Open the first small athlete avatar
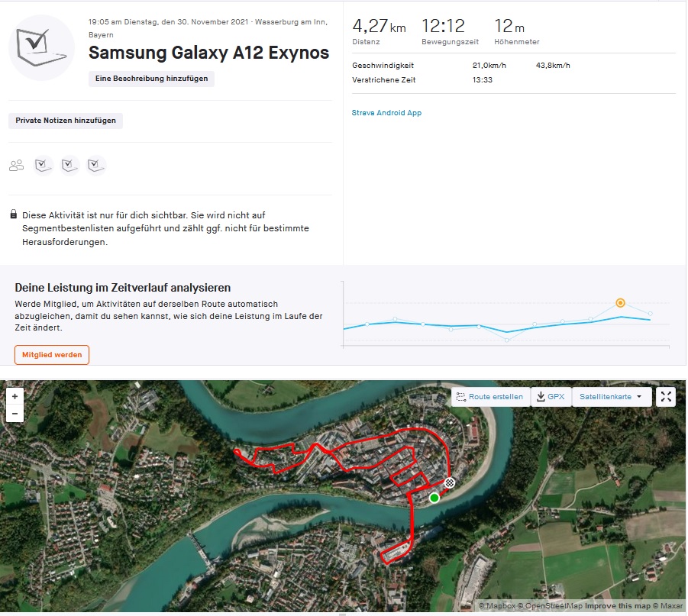The width and height of the screenshot is (688, 616). pyautogui.click(x=44, y=165)
